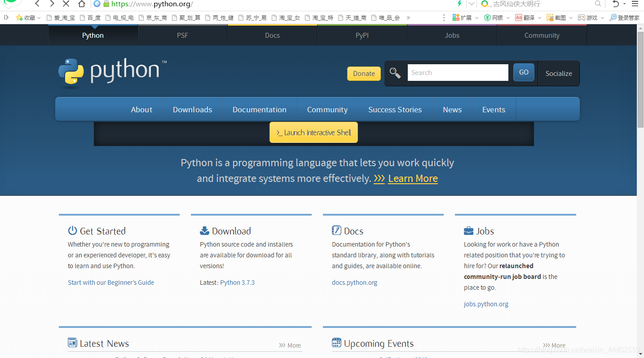This screenshot has width=644, height=358.
Task: Click the 收藏 favorites star icon
Action: click(19, 18)
